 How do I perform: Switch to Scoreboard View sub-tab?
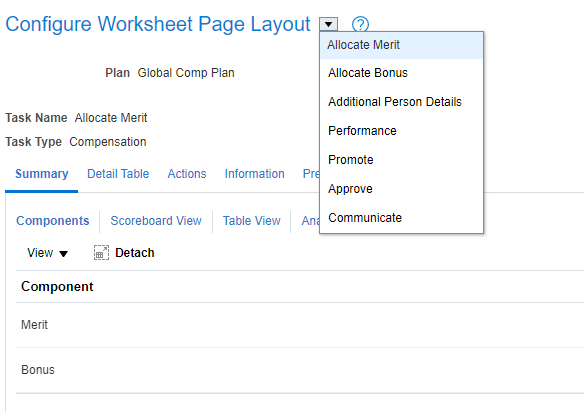coord(156,221)
